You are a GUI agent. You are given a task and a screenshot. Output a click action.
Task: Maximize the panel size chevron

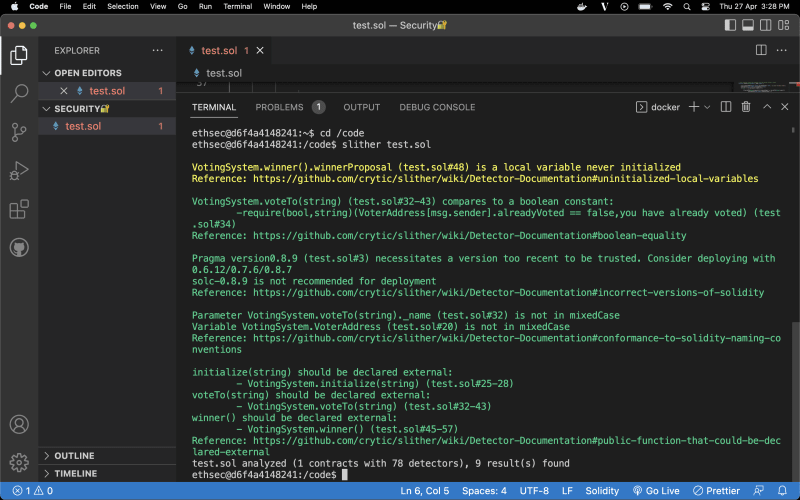point(767,107)
